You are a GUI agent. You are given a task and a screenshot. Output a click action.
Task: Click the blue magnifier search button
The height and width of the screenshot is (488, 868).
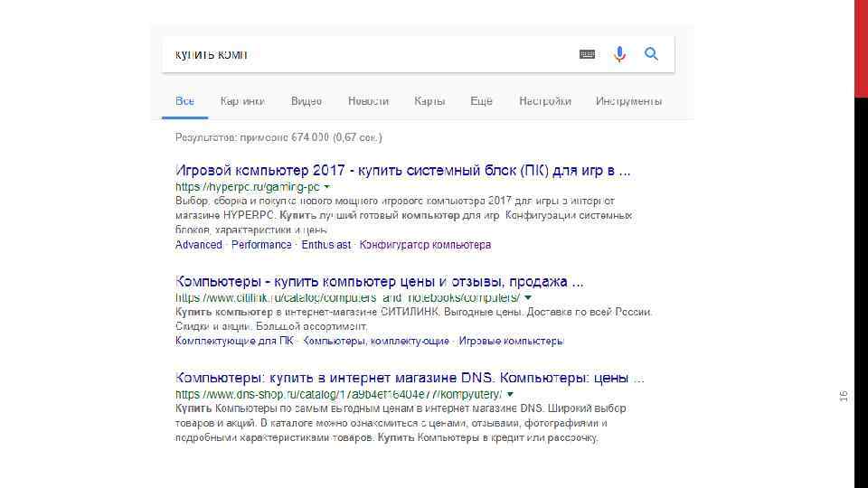click(652, 53)
